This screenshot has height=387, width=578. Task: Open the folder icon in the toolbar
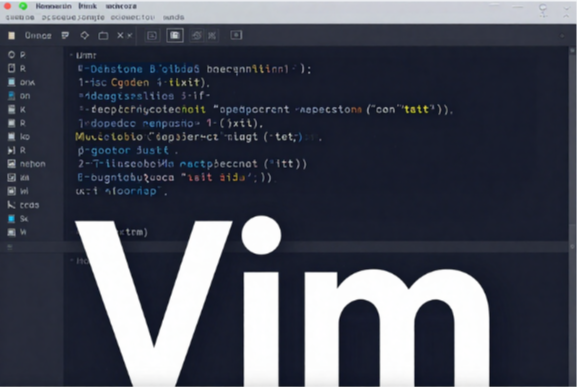tap(103, 35)
